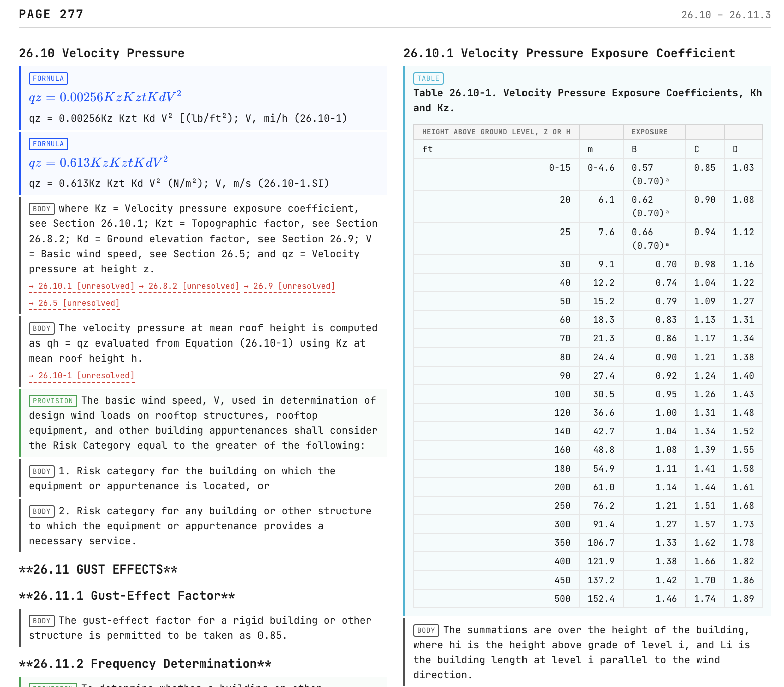Click the '26.10.1 Velocity Pressure Exposure Coefficient' heading
Screen dimensions: 784x687
(x=569, y=53)
